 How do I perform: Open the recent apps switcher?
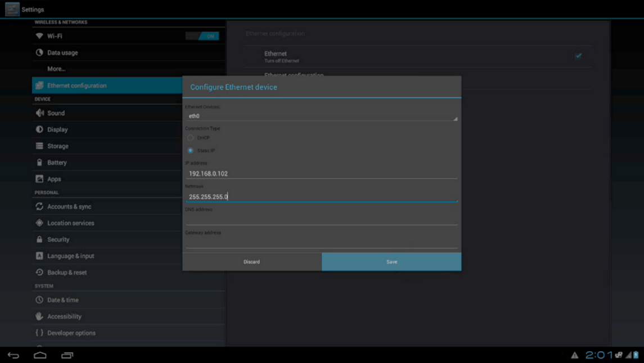(x=67, y=355)
